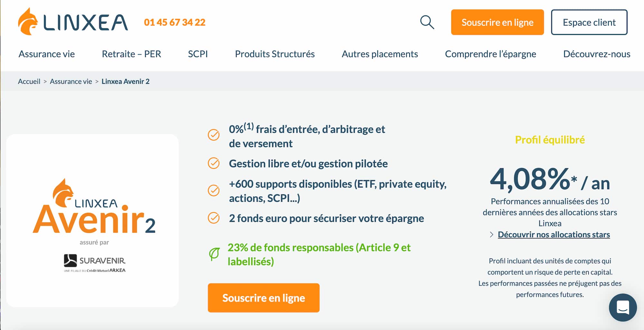Open the Espace client button

tap(589, 22)
